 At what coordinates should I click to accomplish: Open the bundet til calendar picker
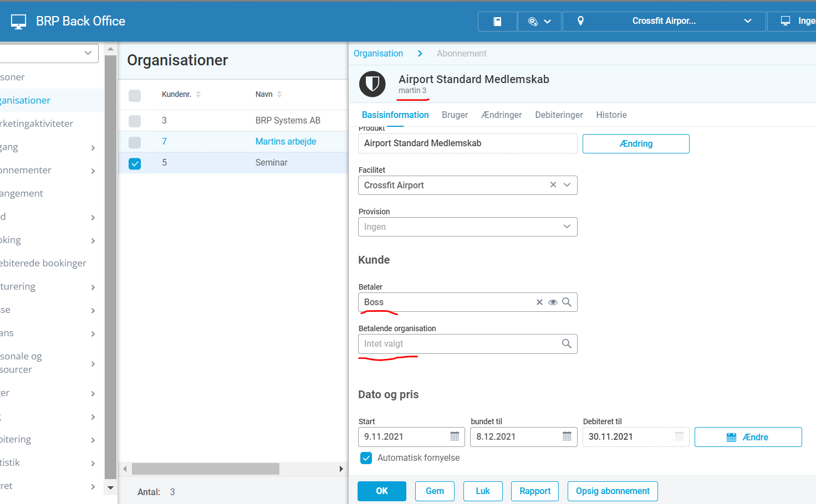click(x=567, y=436)
